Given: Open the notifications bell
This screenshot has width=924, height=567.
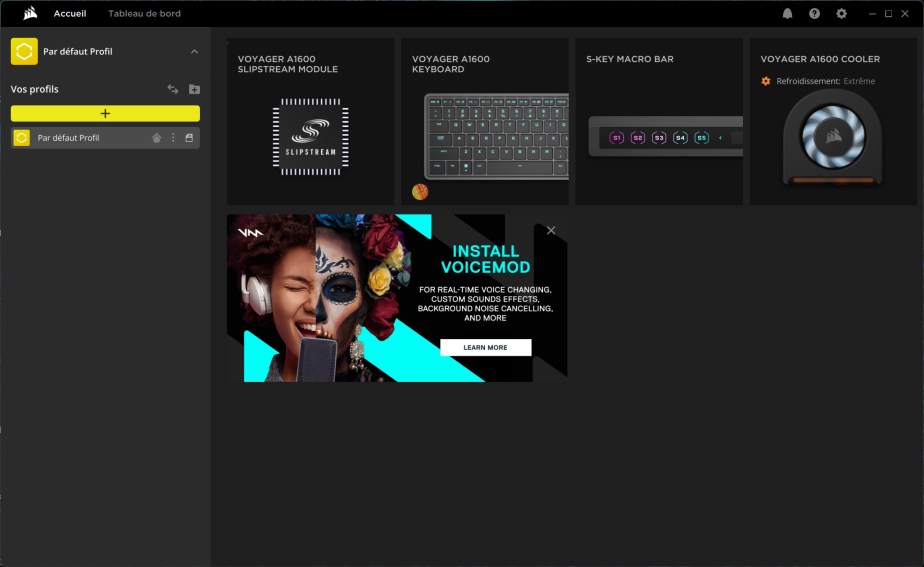Looking at the screenshot, I should (x=787, y=14).
